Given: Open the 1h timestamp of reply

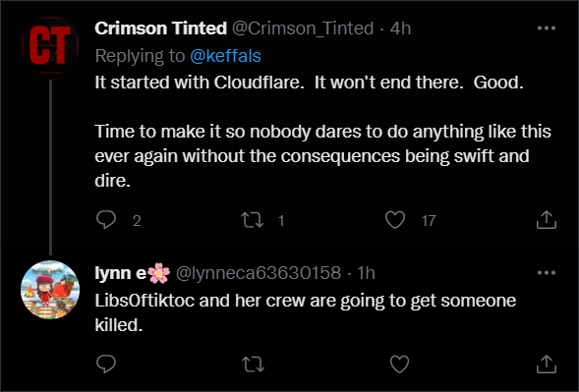Looking at the screenshot, I should (x=366, y=273).
